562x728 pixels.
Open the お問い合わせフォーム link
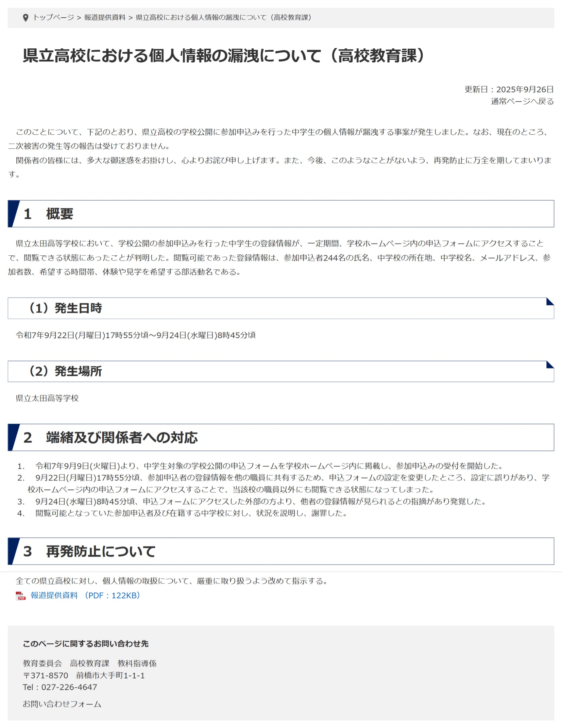click(x=62, y=704)
